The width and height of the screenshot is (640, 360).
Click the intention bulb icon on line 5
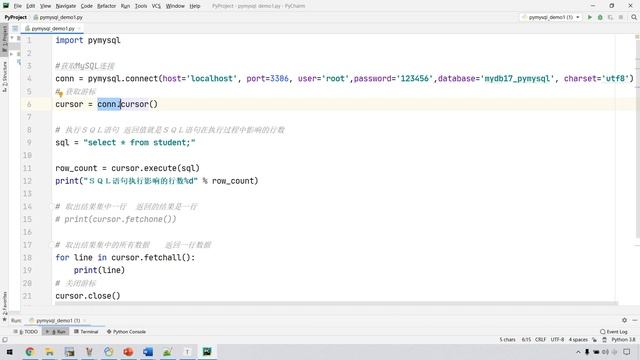(x=60, y=93)
